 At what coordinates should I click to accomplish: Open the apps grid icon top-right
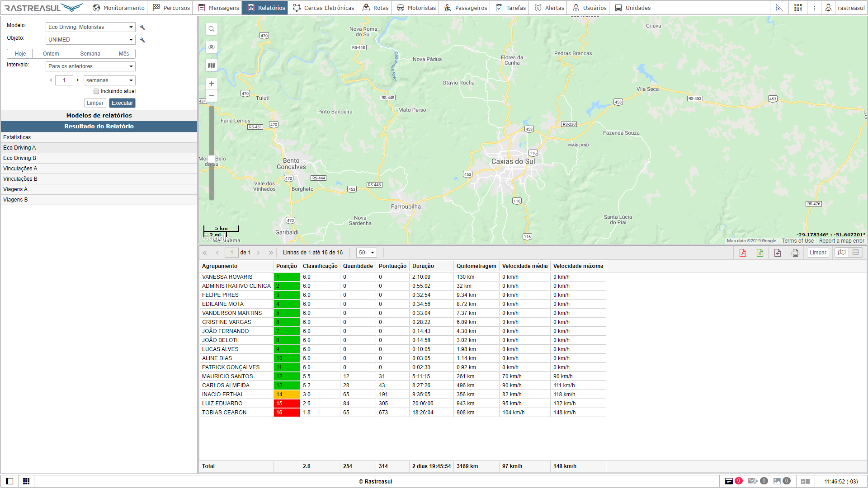pos(798,8)
